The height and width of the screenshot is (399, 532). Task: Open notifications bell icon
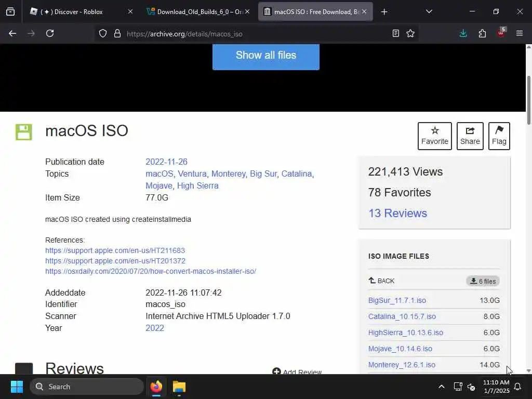(x=518, y=387)
